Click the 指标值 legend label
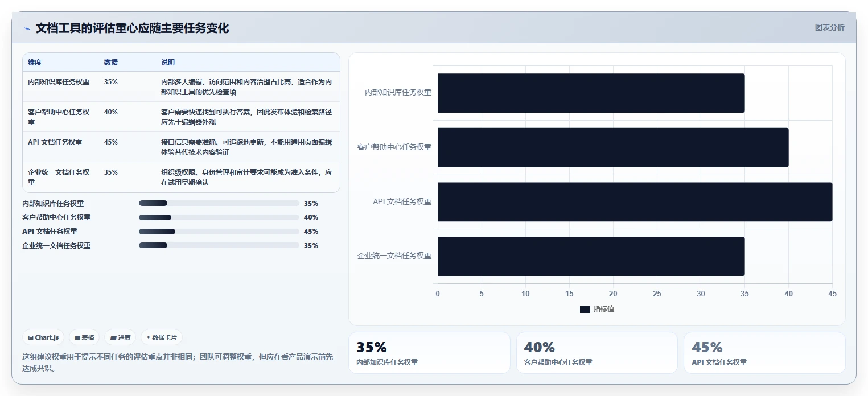 603,309
